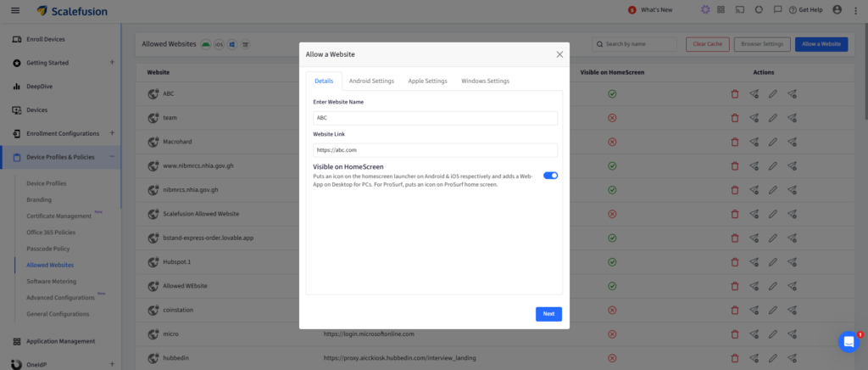Screen dimensions: 868x370
Task: Click the Enroll Devices sidebar icon
Action: [17, 39]
